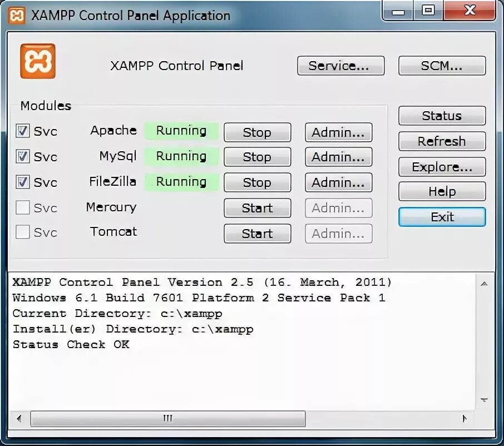Image resolution: width=504 pixels, height=446 pixels.
Task: Click the 'XAMPP Control Panel' heading text
Action: (177, 66)
